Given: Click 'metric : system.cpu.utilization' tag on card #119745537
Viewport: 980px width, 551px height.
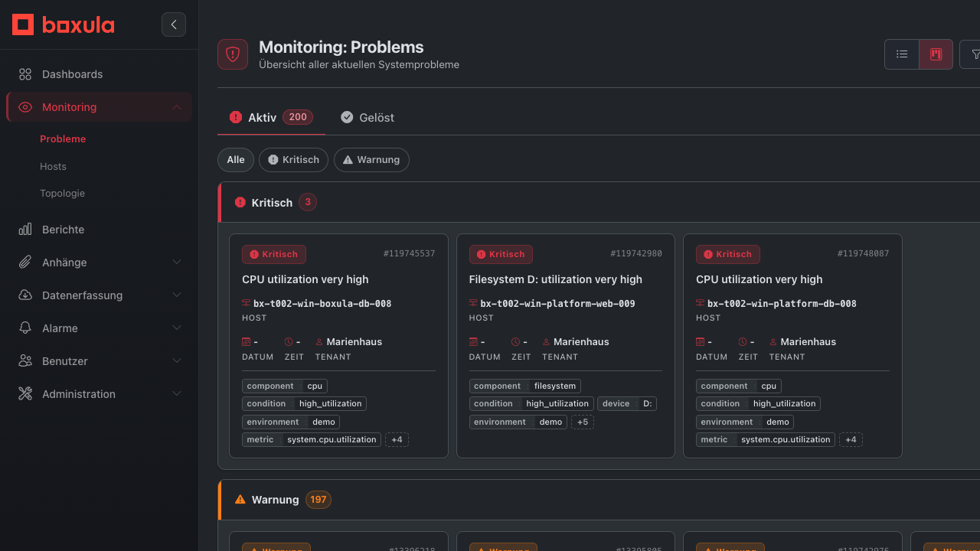Looking at the screenshot, I should click(312, 440).
